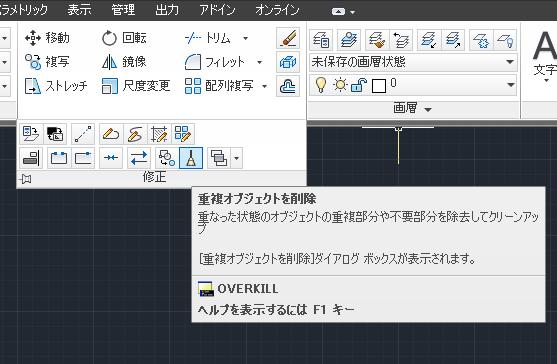Click the Lengthen dashed-line icon

click(x=83, y=134)
